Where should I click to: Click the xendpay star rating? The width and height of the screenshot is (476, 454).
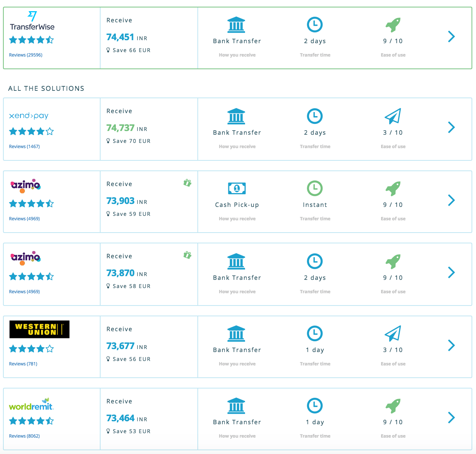(x=32, y=131)
